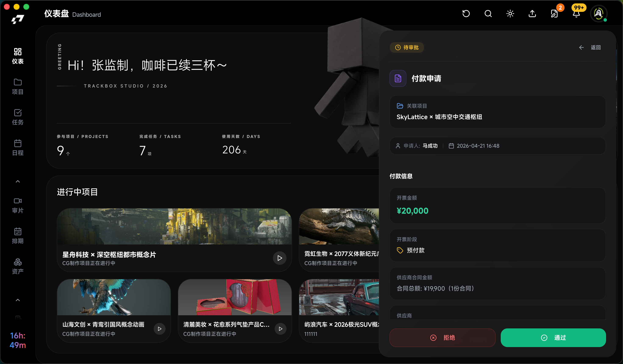Open 清麓美妆 red box thumbnail
The image size is (623, 364).
tap(235, 297)
